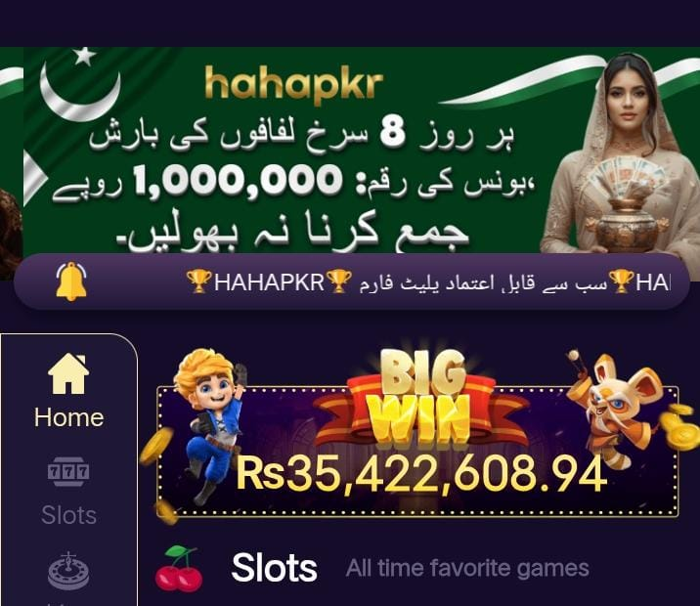Click the Home house icon in sidebar

[68, 373]
